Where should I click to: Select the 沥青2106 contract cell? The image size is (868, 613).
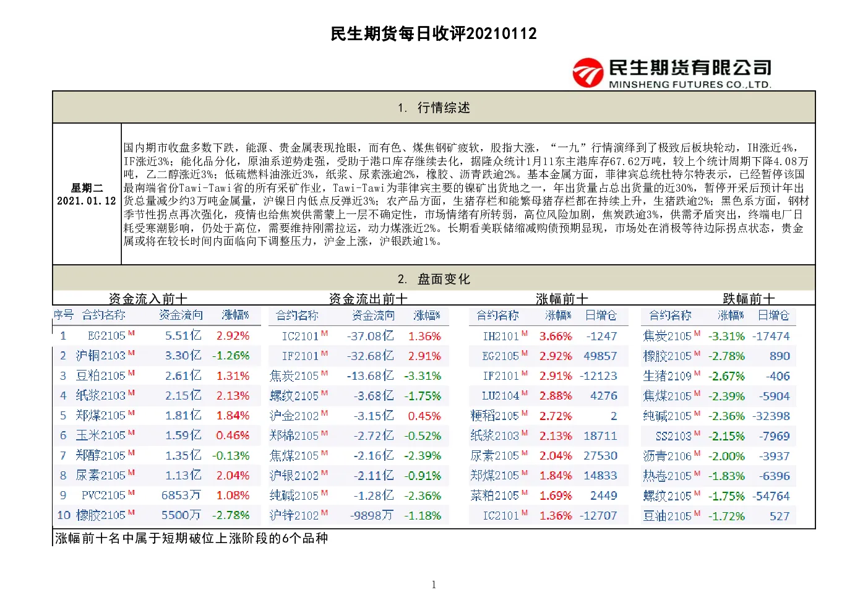pos(668,456)
